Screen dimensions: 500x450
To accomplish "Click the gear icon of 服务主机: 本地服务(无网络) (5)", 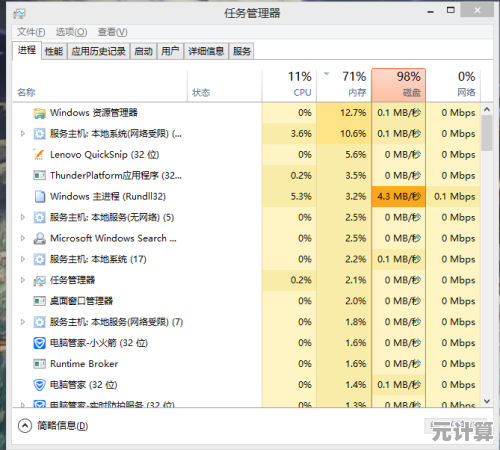I will click(x=39, y=218).
